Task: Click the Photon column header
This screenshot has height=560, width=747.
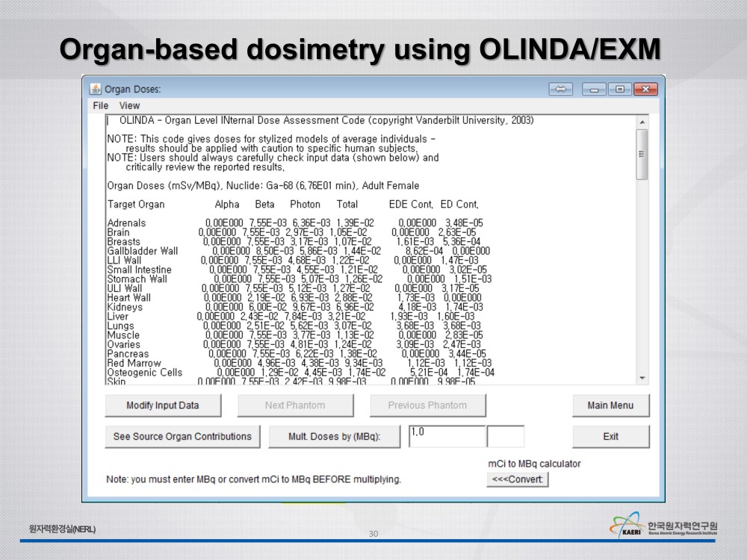Action: click(x=305, y=205)
